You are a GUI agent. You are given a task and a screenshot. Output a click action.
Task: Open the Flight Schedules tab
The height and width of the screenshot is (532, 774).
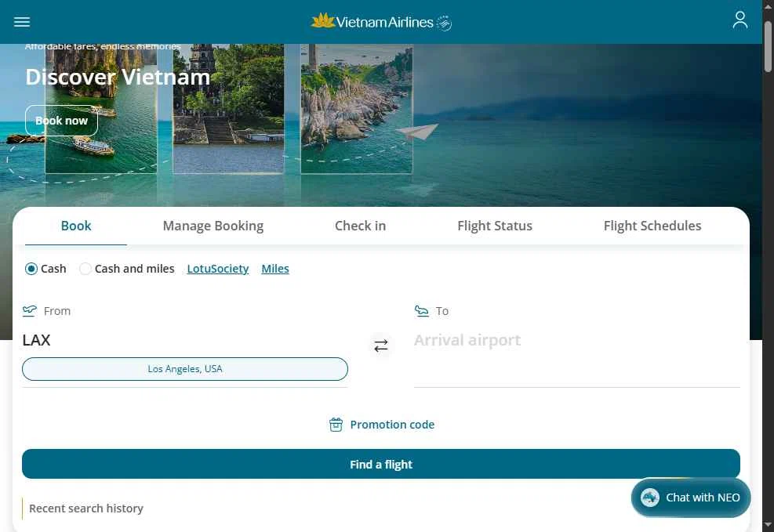[x=652, y=226]
